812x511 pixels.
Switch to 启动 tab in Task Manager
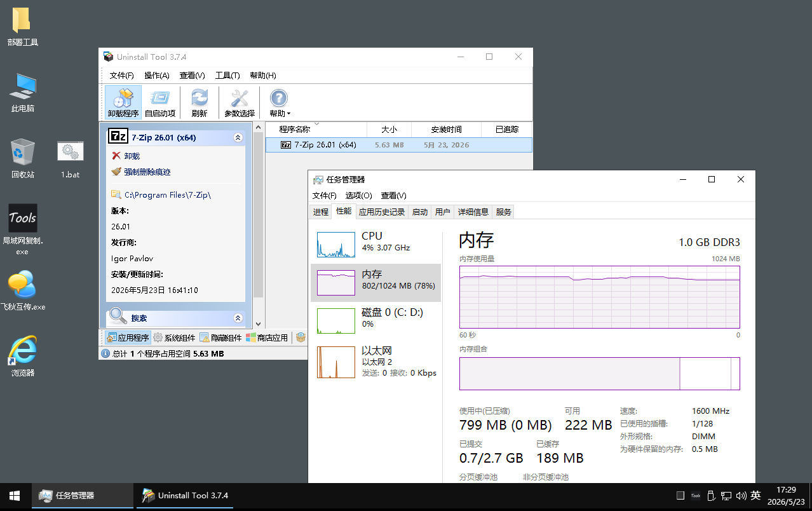[420, 212]
